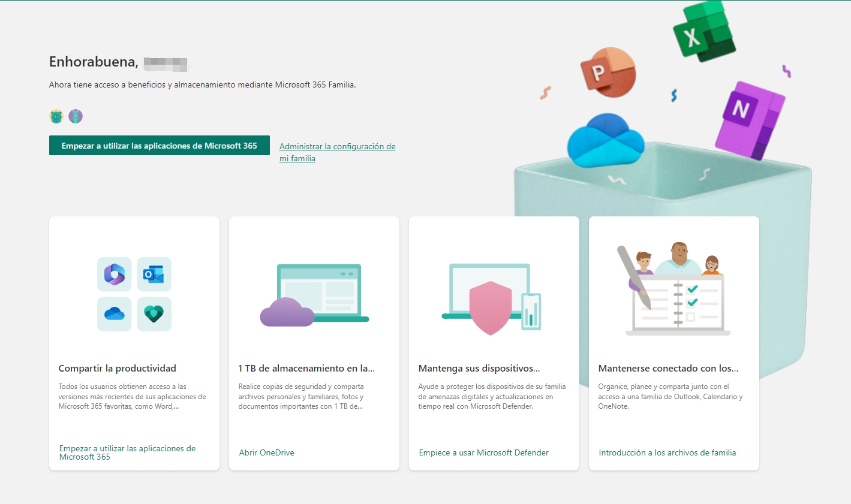Click "Empiece a usar Microsoft Defender" link

point(484,452)
